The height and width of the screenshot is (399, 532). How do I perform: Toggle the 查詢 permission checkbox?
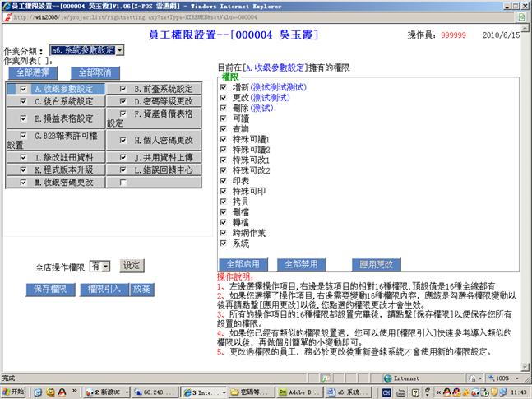click(224, 129)
